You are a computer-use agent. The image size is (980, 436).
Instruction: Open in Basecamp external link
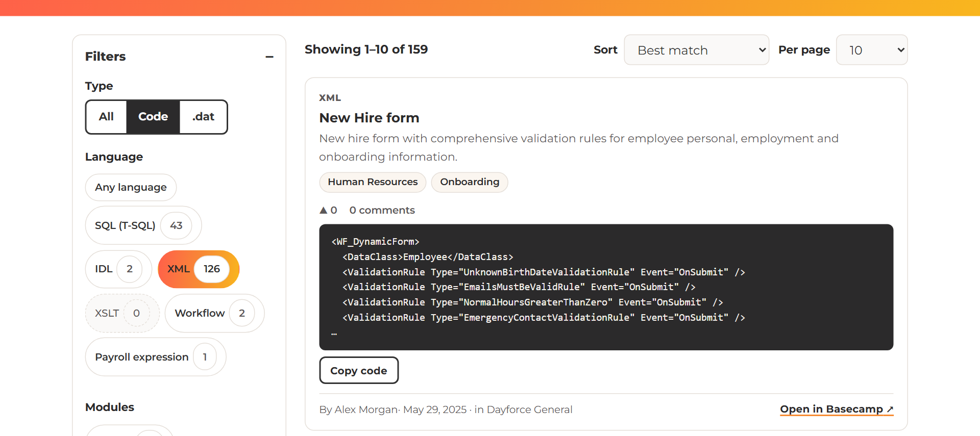[837, 409]
